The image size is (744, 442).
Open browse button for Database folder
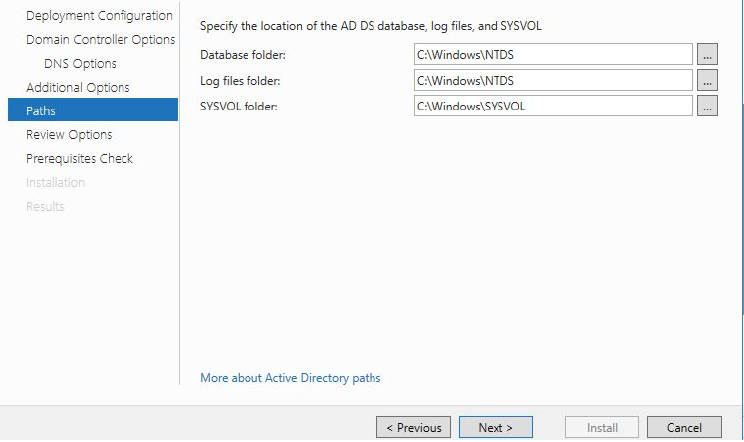coord(707,54)
